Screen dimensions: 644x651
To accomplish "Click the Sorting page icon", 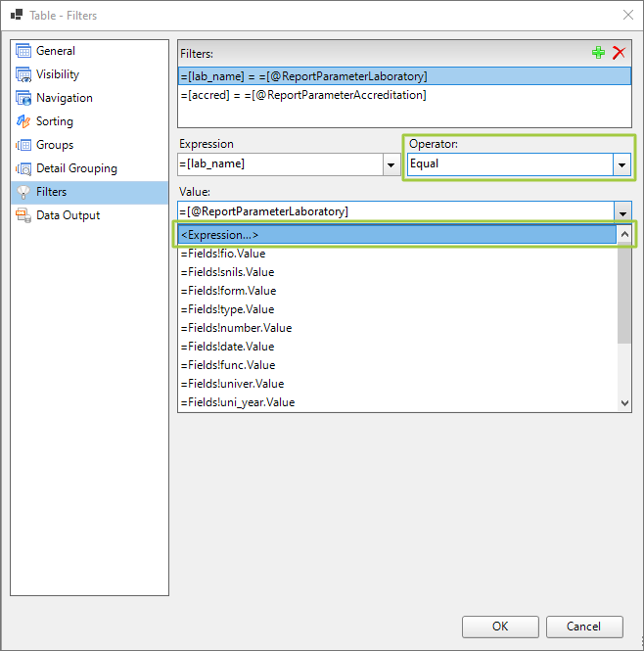I will click(23, 121).
